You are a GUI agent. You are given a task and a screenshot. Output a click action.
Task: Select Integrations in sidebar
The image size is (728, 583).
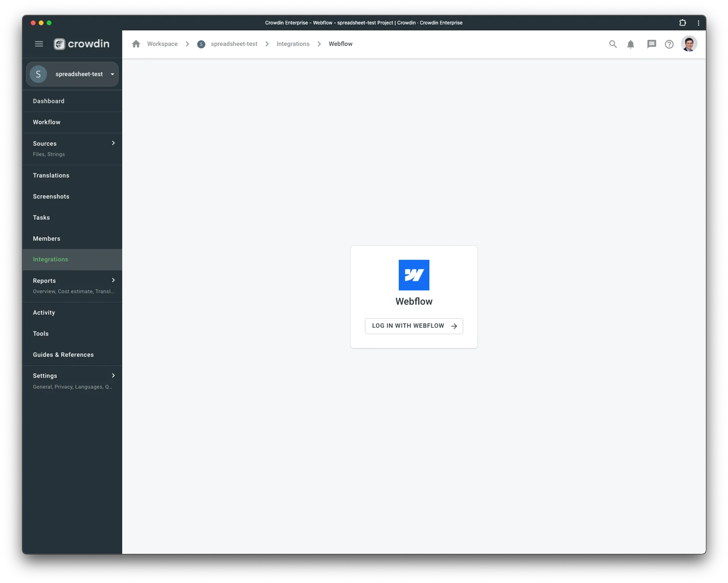(72, 259)
